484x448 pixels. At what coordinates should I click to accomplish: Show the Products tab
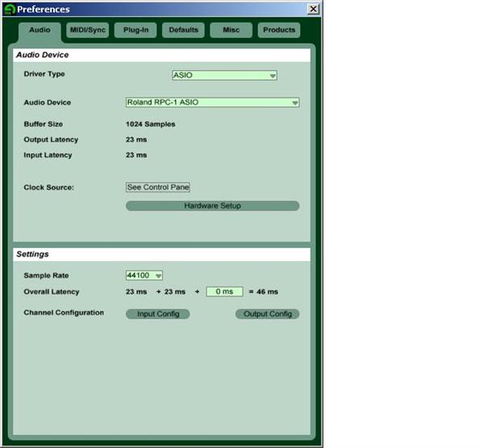coord(279,31)
